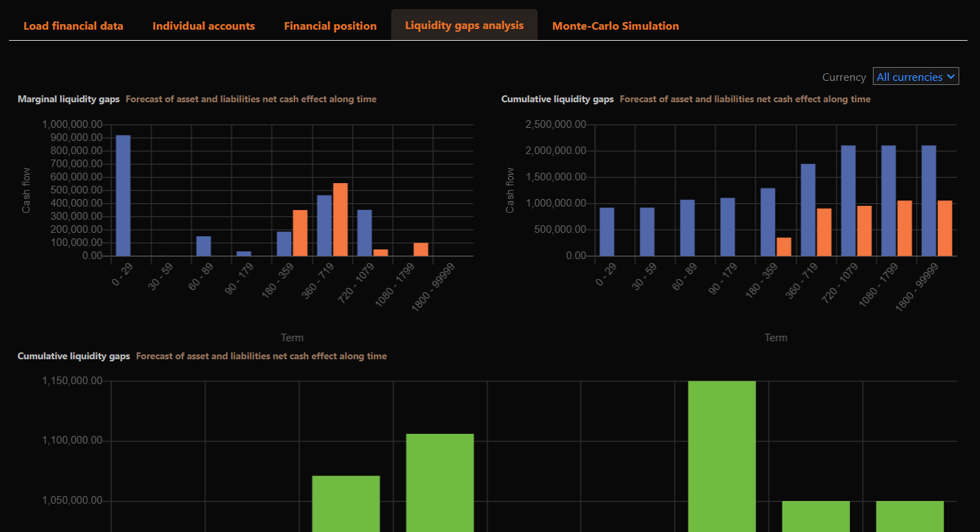This screenshot has width=980, height=532.
Task: Go to the Financial position tab
Action: click(330, 26)
